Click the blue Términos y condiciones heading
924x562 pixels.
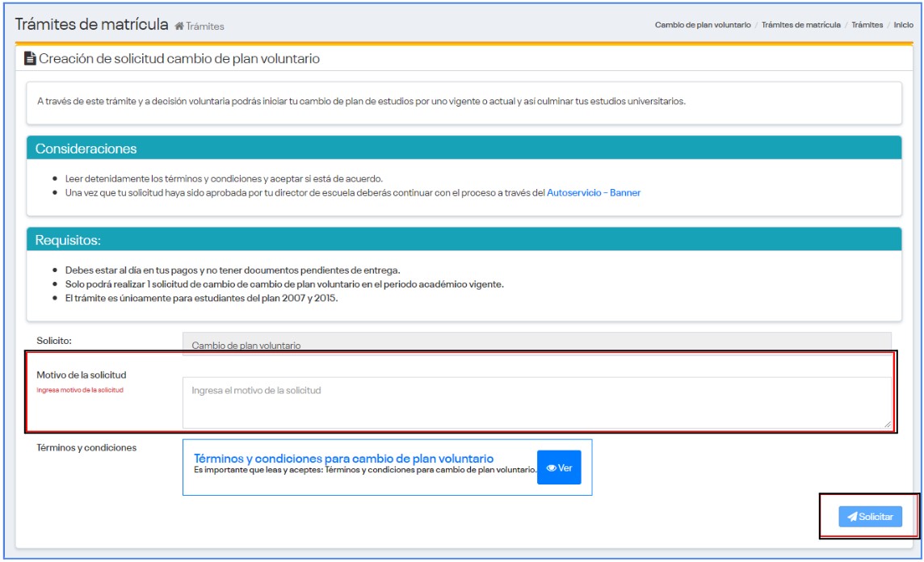click(x=343, y=459)
